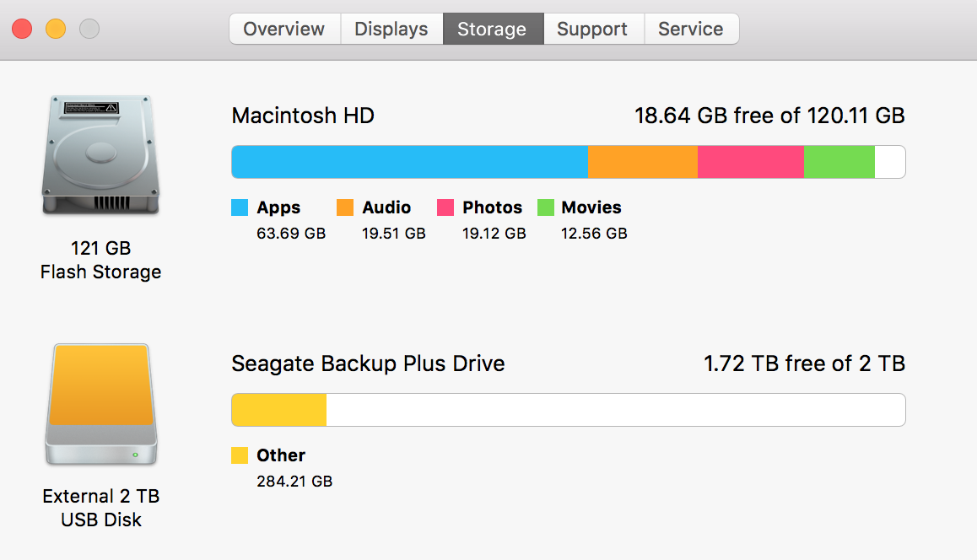This screenshot has height=560, width=977.
Task: Click the blue Apps legend swatch
Action: click(x=240, y=207)
